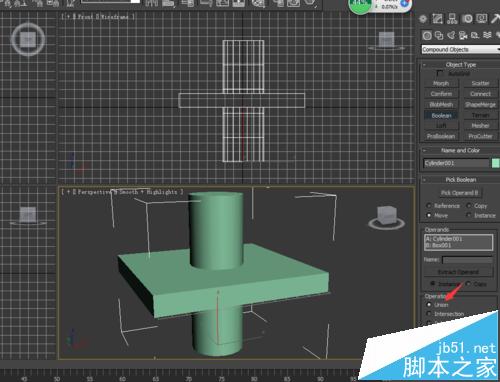Screen dimensions: 500x382
Task: Open the Motion panel tab
Action: [467, 19]
